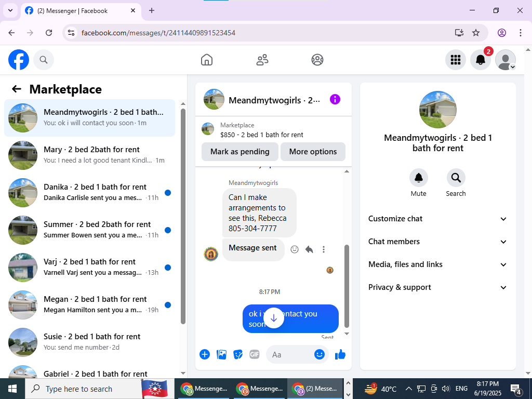The image size is (532, 399).
Task: Open the plus more-actions icon in composer
Action: tap(205, 354)
